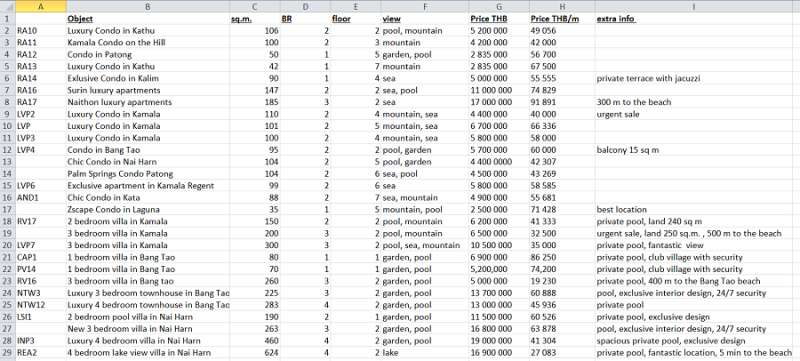
Task: Select column F header
Action: [x=424, y=7]
